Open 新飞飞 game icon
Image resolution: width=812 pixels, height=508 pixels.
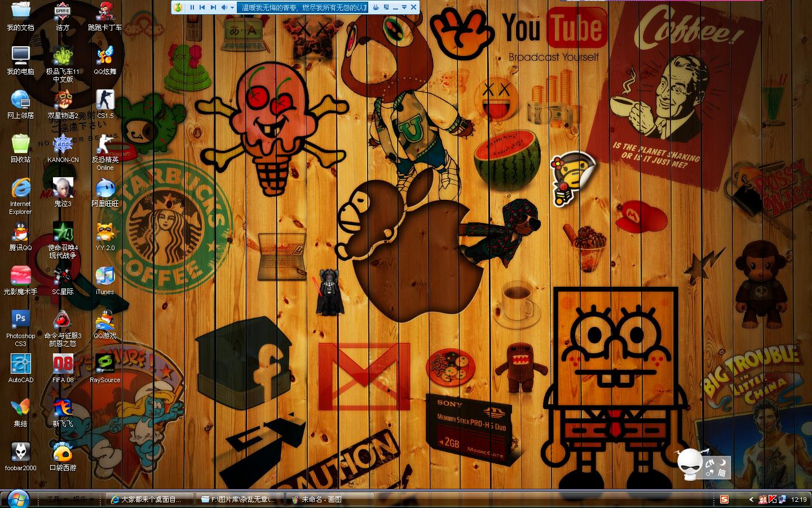click(x=63, y=412)
